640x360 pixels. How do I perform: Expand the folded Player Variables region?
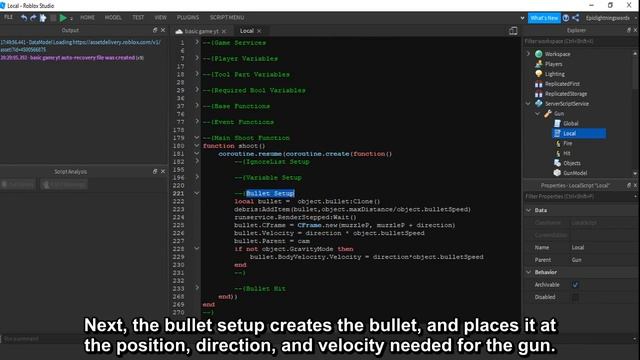[197, 58]
